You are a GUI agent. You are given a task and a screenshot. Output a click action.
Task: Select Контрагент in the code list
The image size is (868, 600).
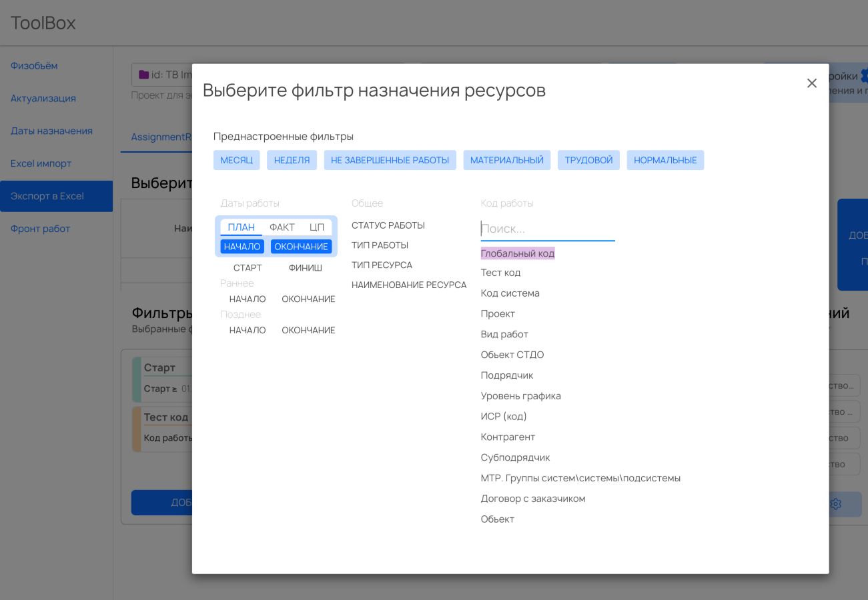508,437
